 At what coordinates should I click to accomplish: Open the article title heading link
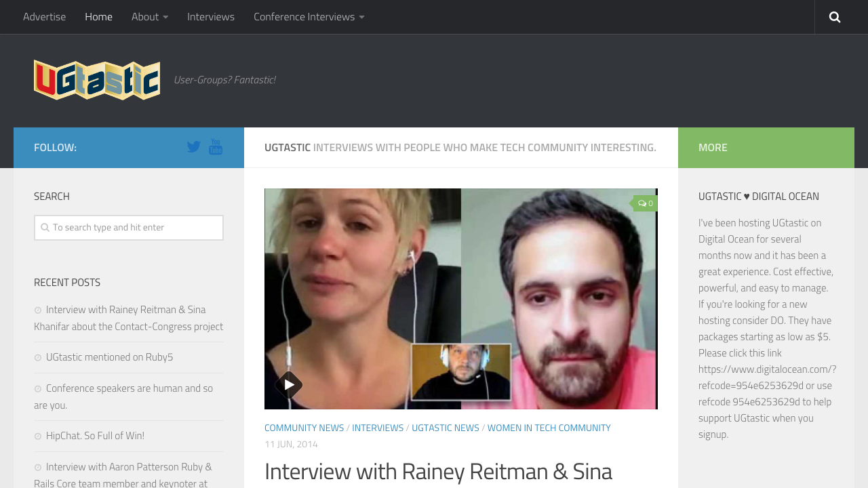[438, 472]
